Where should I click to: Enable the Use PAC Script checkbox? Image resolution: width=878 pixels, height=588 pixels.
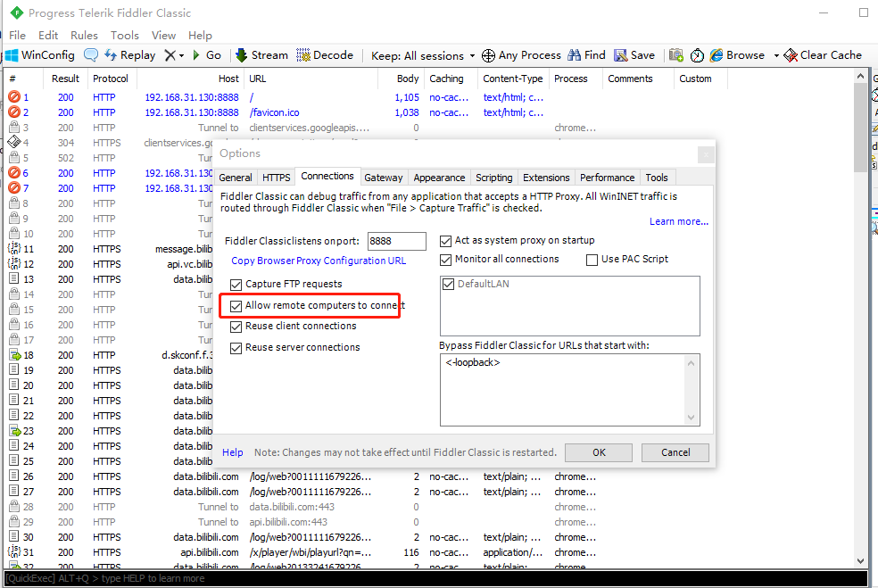point(592,260)
